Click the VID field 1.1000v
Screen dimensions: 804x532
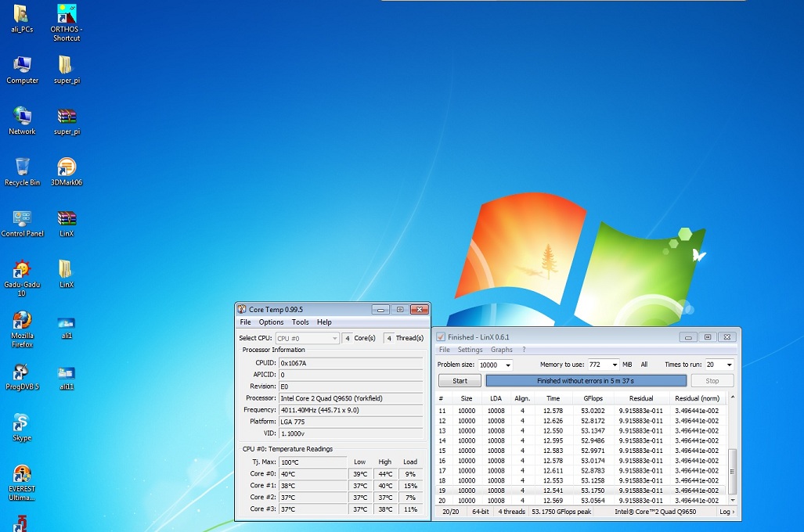pyautogui.click(x=351, y=433)
